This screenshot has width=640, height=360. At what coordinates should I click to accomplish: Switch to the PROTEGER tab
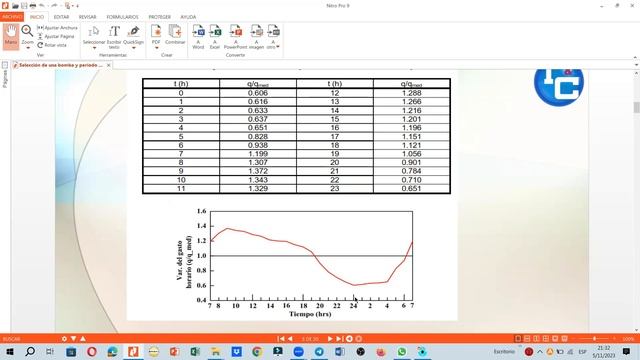pos(160,17)
